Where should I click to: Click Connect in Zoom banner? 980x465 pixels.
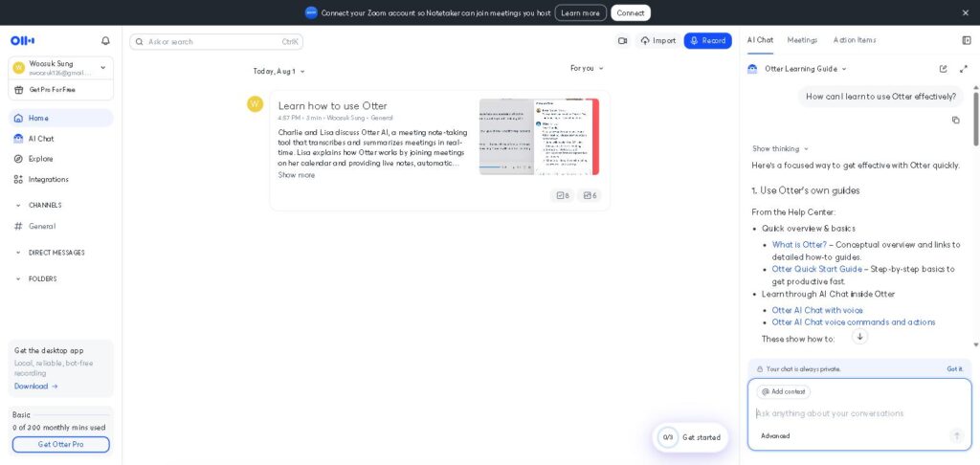click(630, 12)
